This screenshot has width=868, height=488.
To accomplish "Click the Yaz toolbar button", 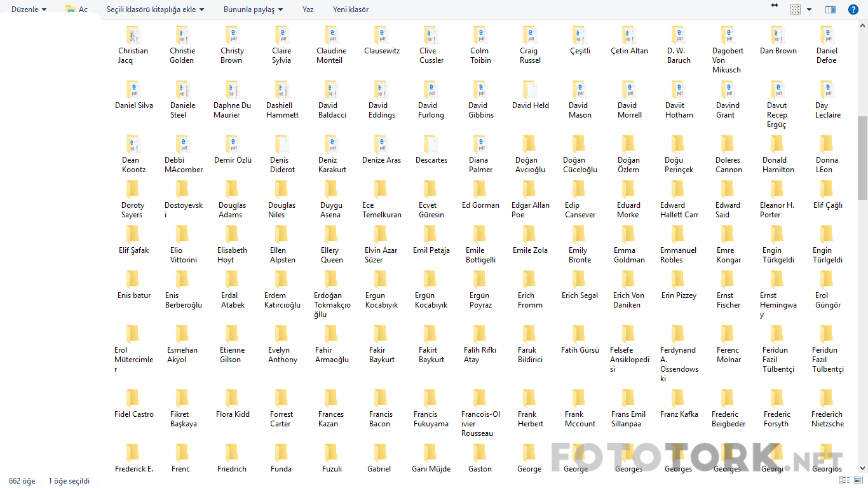I will [308, 10].
